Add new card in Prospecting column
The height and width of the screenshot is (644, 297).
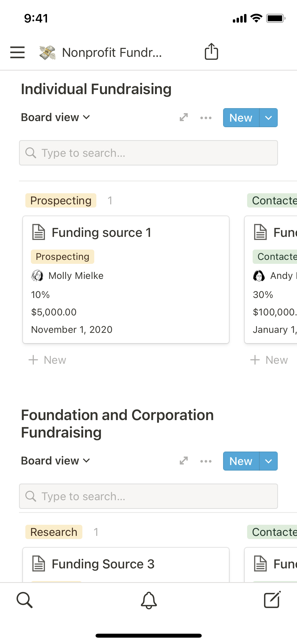pos(48,360)
